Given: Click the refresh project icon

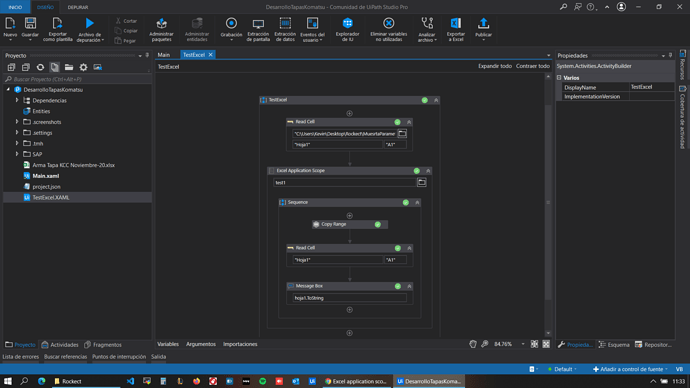Looking at the screenshot, I should click(x=40, y=67).
